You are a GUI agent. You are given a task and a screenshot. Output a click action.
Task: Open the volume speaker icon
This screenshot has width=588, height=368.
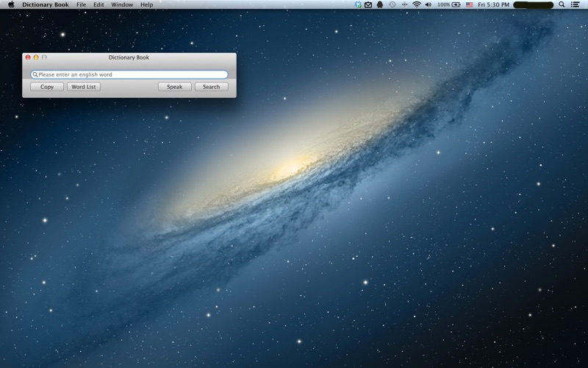click(x=428, y=4)
